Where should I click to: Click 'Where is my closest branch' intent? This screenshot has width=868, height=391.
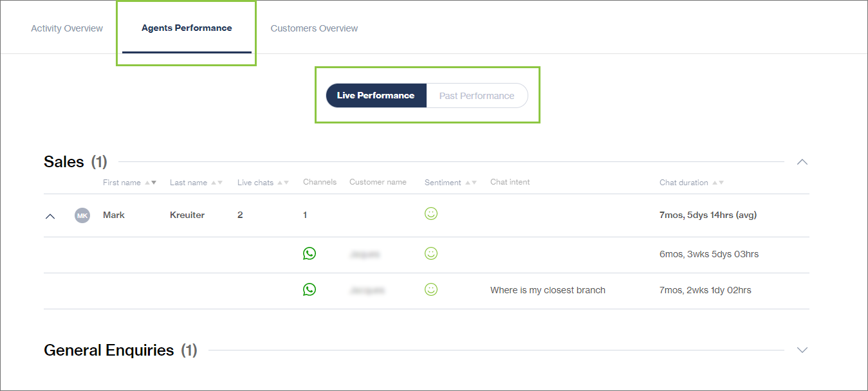548,290
